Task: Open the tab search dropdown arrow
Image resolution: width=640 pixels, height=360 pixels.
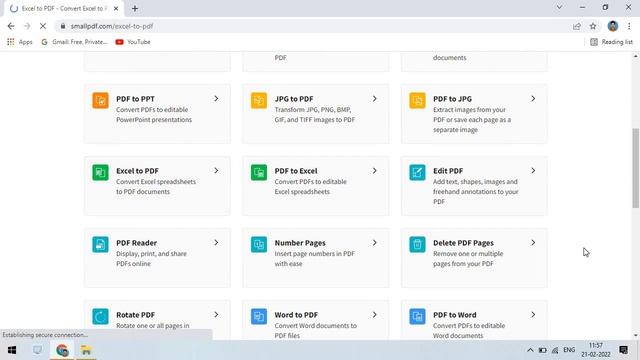Action: 559,7
